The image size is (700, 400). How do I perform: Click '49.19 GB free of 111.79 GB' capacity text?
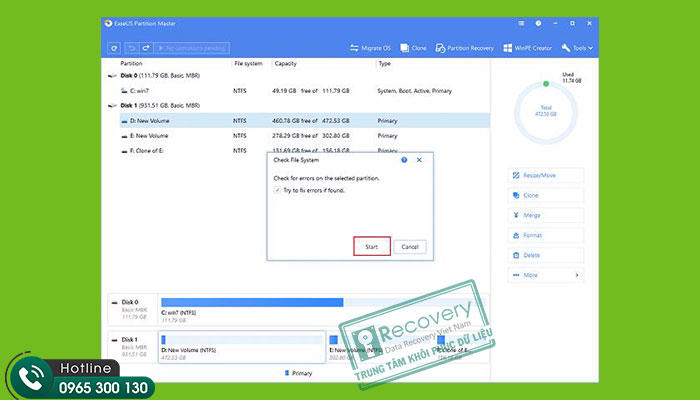point(311,91)
